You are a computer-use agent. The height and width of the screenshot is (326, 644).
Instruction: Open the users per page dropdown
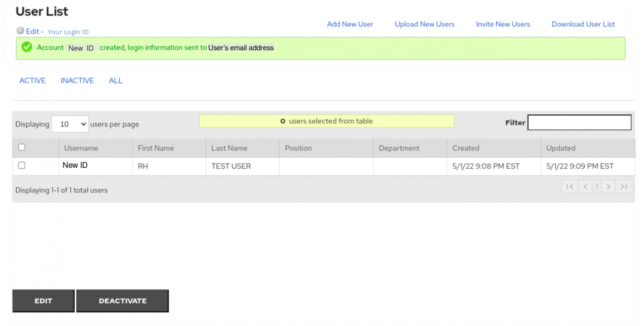click(70, 124)
